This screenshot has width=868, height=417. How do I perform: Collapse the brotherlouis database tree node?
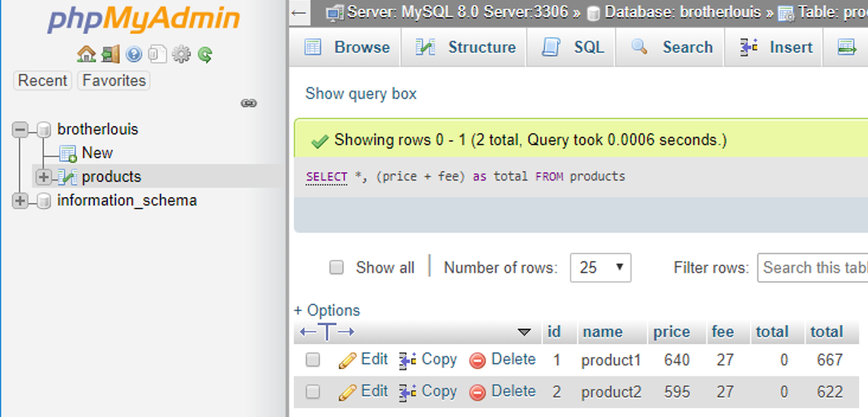(x=20, y=130)
